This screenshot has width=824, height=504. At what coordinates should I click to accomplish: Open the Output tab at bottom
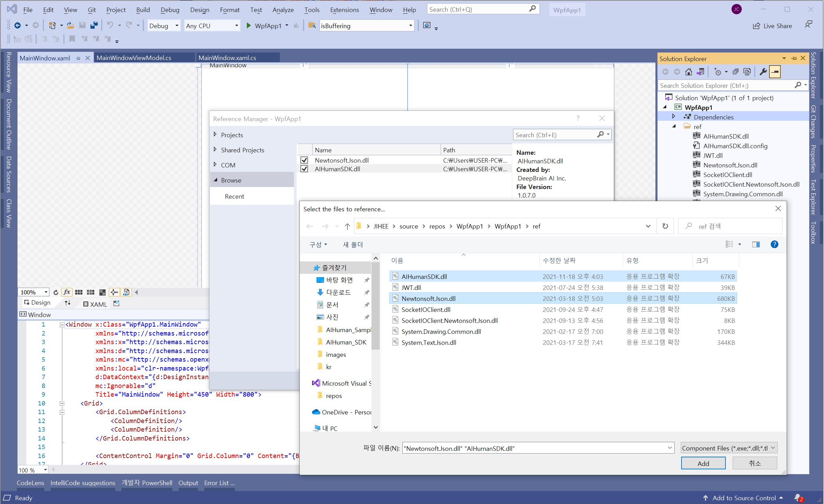[x=188, y=483]
